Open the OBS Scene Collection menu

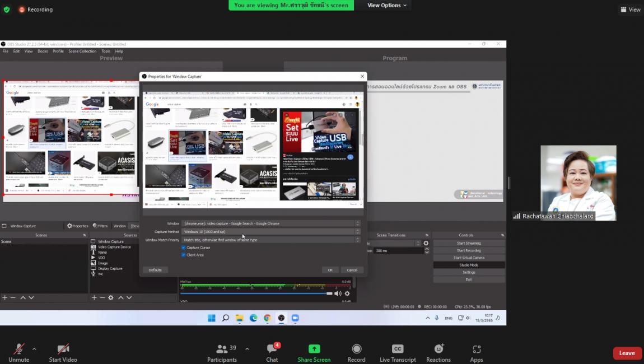(x=82, y=52)
